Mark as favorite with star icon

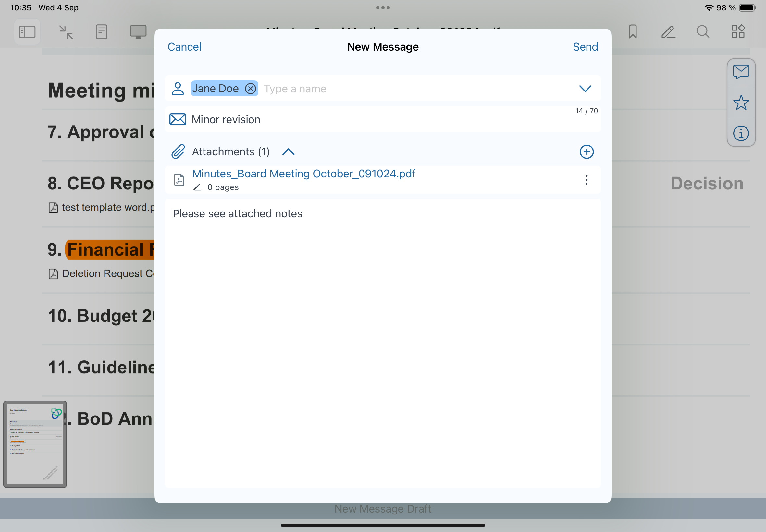741,103
